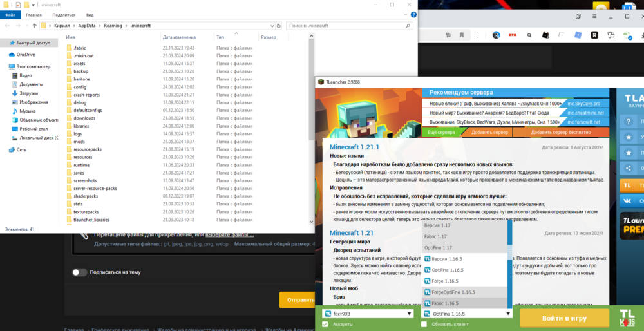Click the mc.cheatmine.net server address
Image resolution: width=644 pixels, height=331 pixels.
(x=585, y=113)
